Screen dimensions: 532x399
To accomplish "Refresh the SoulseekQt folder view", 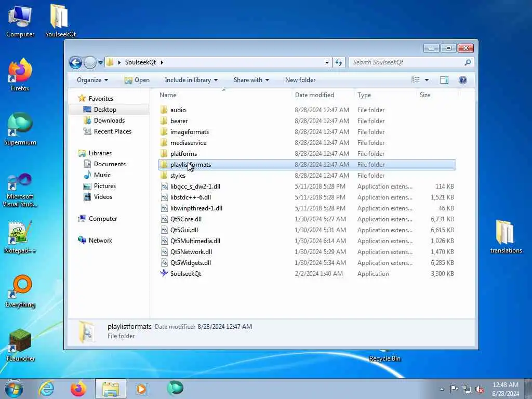I will (x=339, y=62).
